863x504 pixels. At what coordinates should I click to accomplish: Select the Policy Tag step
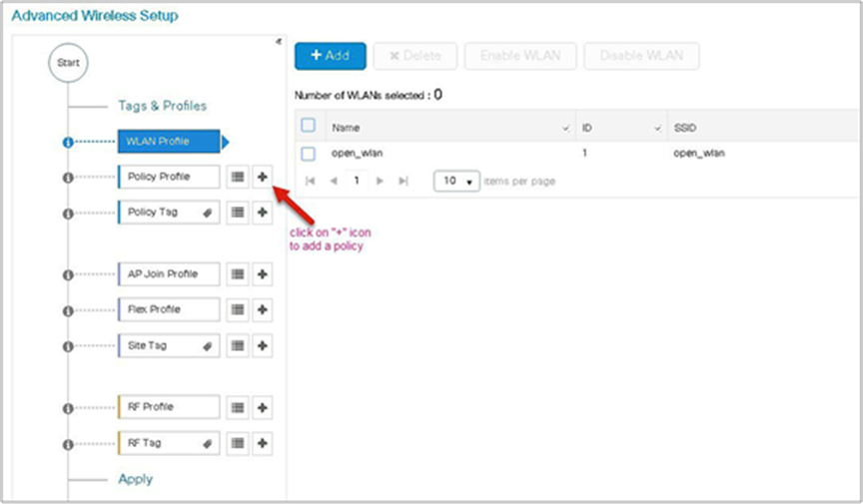(x=169, y=213)
